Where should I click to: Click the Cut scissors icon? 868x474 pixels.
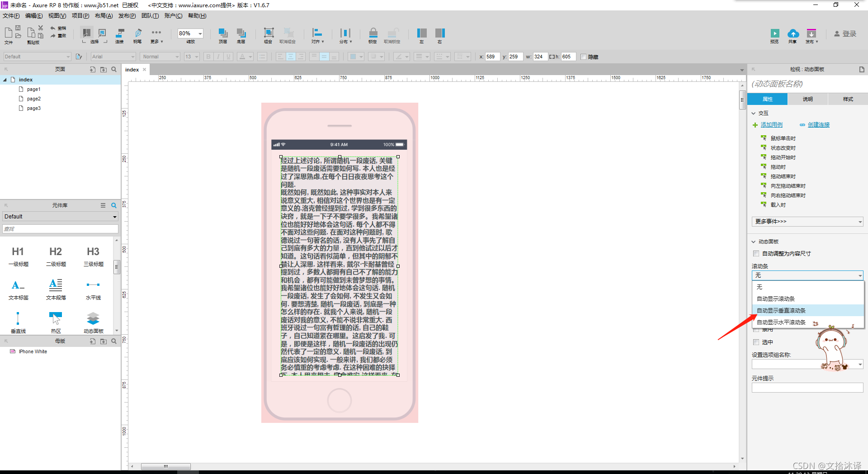pos(41,28)
